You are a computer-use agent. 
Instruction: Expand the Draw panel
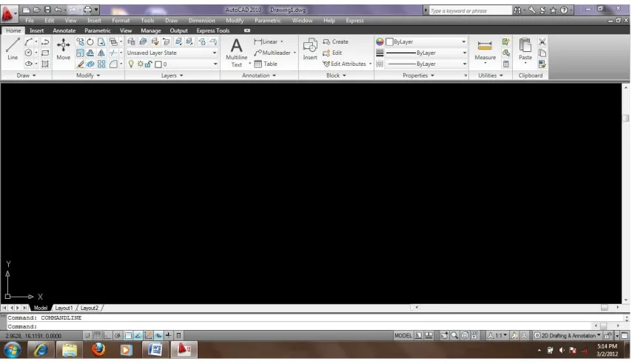[26, 75]
